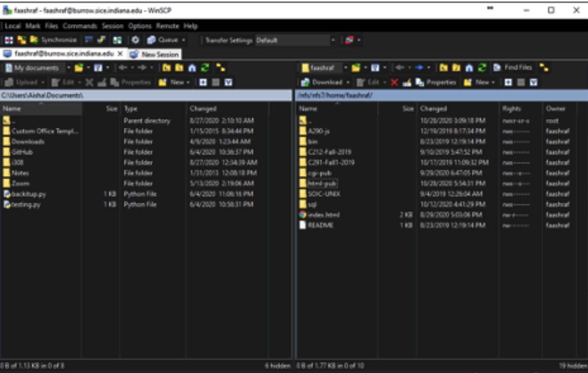588x373 pixels.
Task: Refresh the local panel
Action: coord(205,68)
